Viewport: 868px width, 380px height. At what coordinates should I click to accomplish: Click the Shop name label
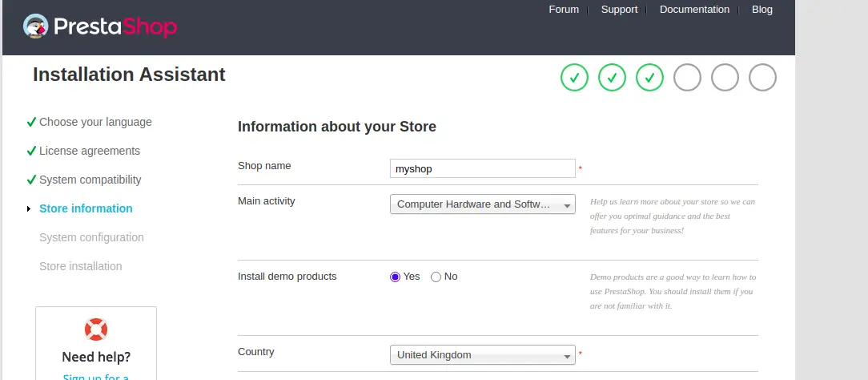264,166
